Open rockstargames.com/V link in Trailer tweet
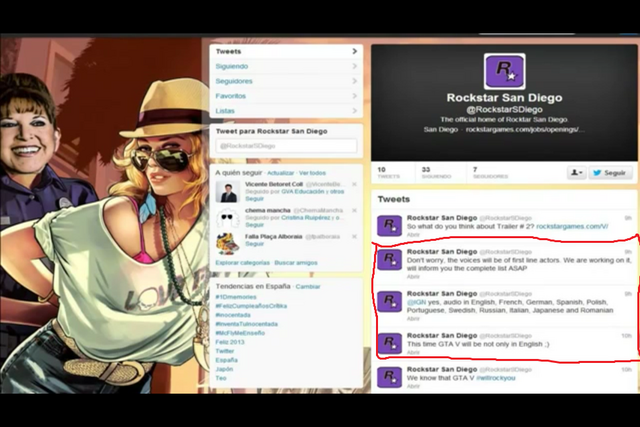Screen dimensions: 640x427 point(572,226)
